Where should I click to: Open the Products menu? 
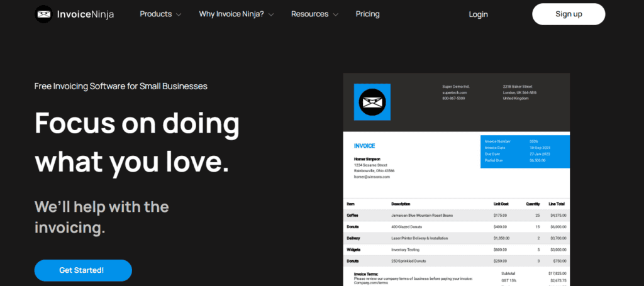point(157,14)
